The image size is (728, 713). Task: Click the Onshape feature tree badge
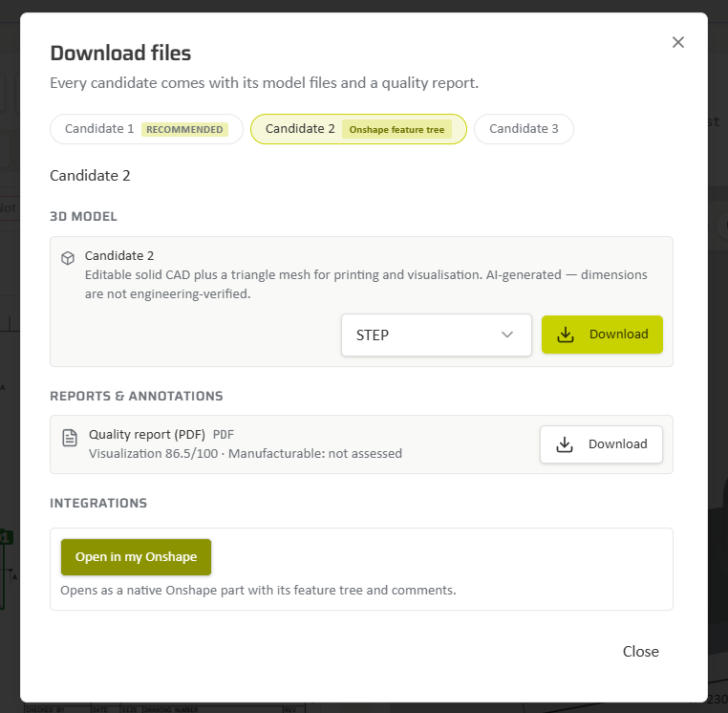coord(397,130)
